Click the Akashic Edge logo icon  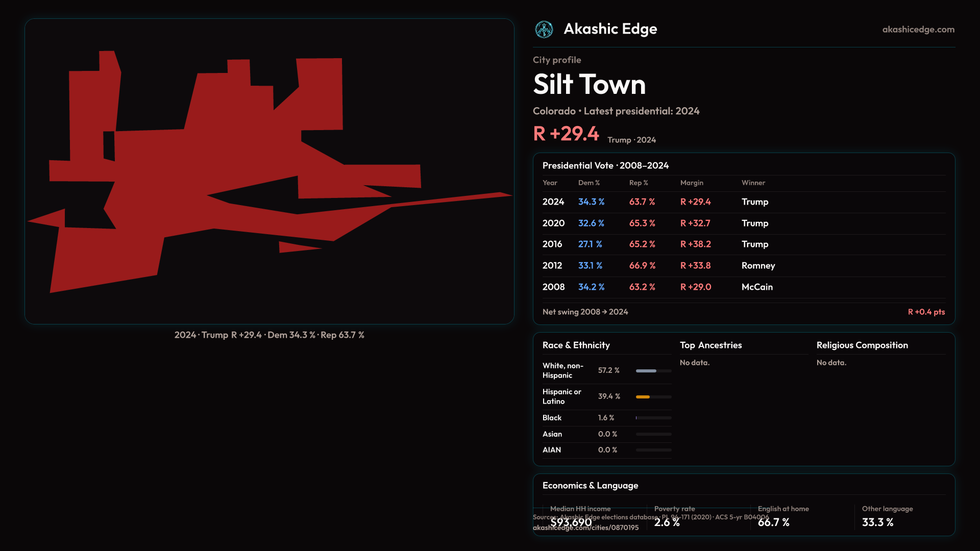click(x=544, y=30)
